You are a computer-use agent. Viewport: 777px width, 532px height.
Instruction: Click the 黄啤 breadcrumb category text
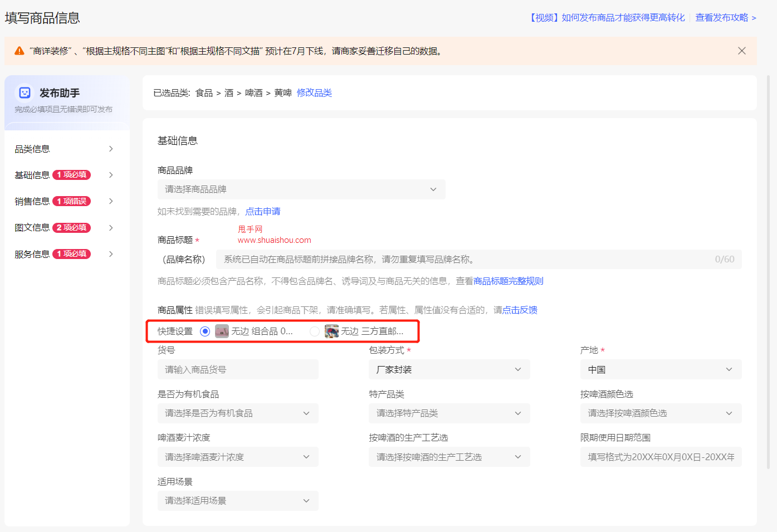[283, 93]
